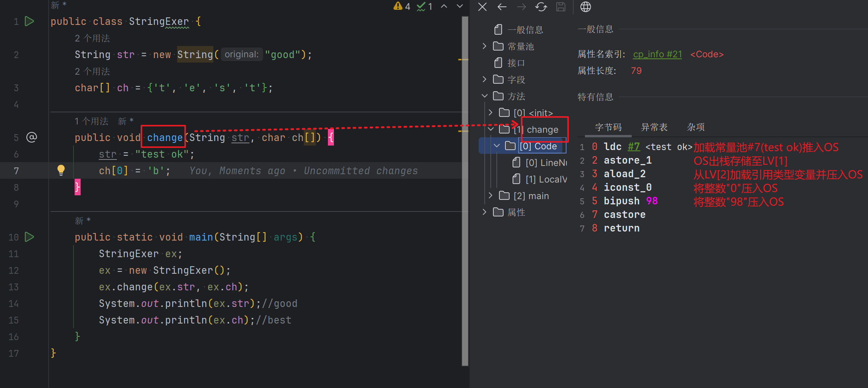Go to next highlighted error arrow
This screenshot has width=868, height=388.
460,6
